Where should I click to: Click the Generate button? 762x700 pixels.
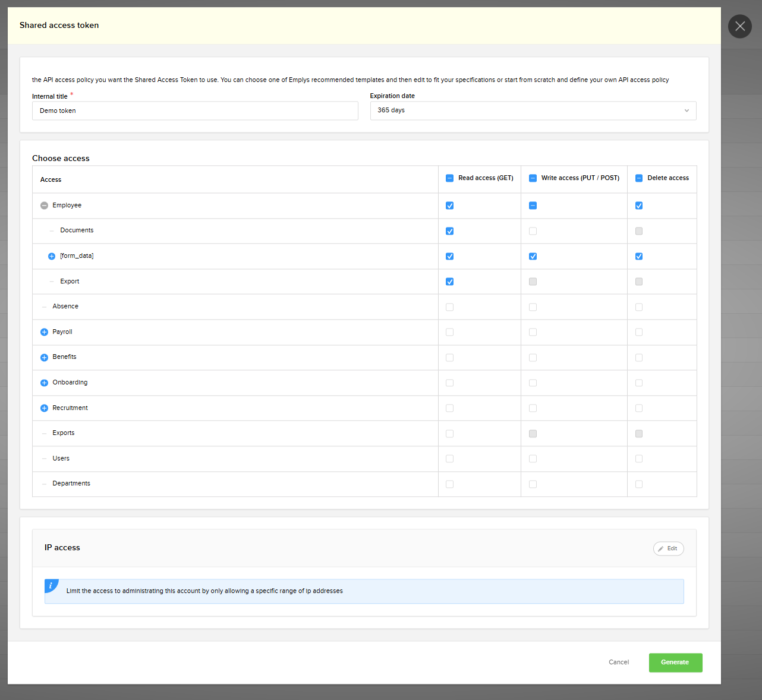675,663
